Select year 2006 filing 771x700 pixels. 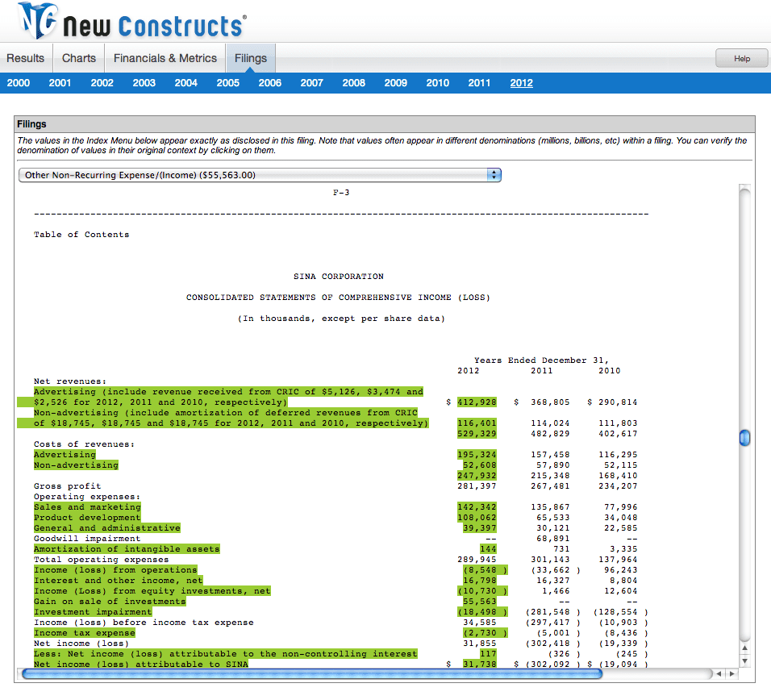coord(270,83)
